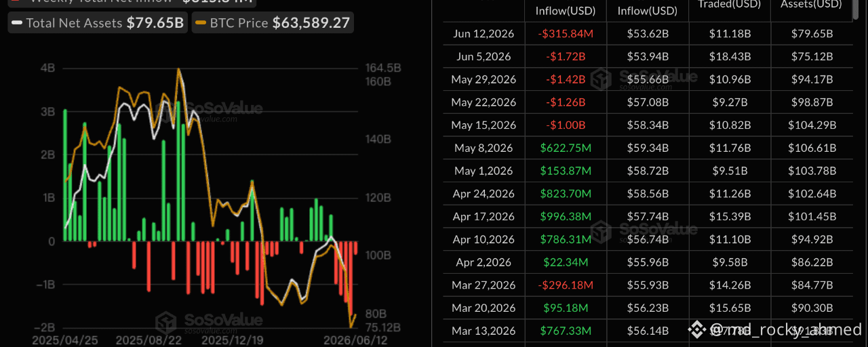Screen dimensions: 868x347
Task: Click the $53.94B cumulative inflow cell
Action: point(647,56)
